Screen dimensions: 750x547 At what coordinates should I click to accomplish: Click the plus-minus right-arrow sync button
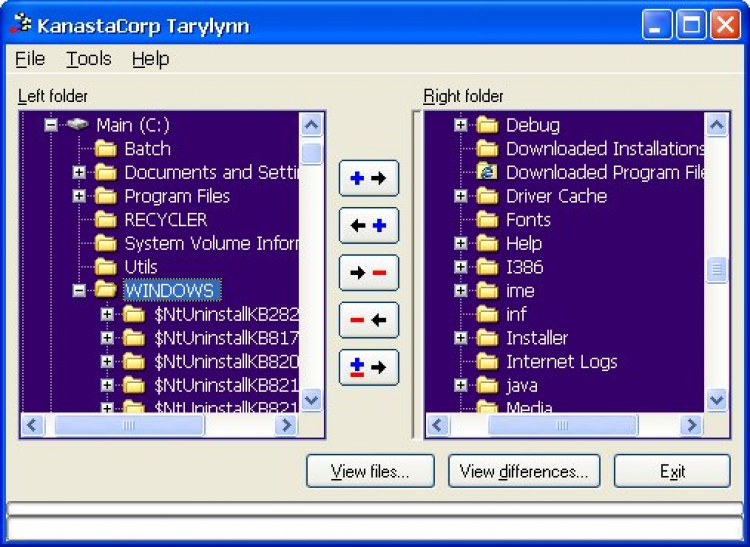click(369, 367)
